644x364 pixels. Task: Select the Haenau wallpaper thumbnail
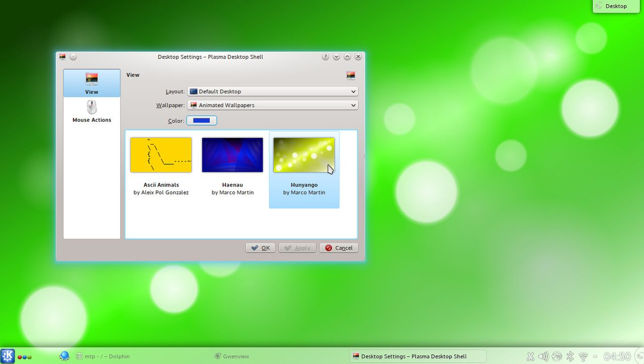232,155
